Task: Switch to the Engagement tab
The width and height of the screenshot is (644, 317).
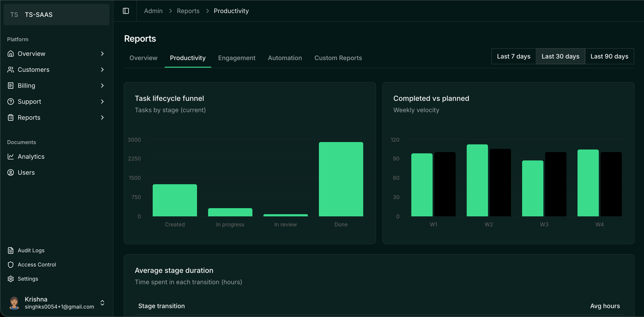Action: point(236,58)
